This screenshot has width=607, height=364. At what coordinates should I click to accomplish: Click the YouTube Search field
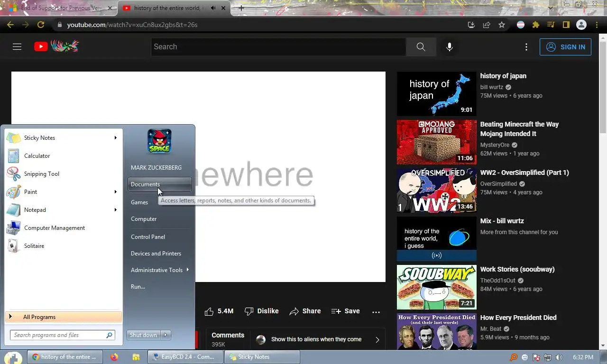279,46
